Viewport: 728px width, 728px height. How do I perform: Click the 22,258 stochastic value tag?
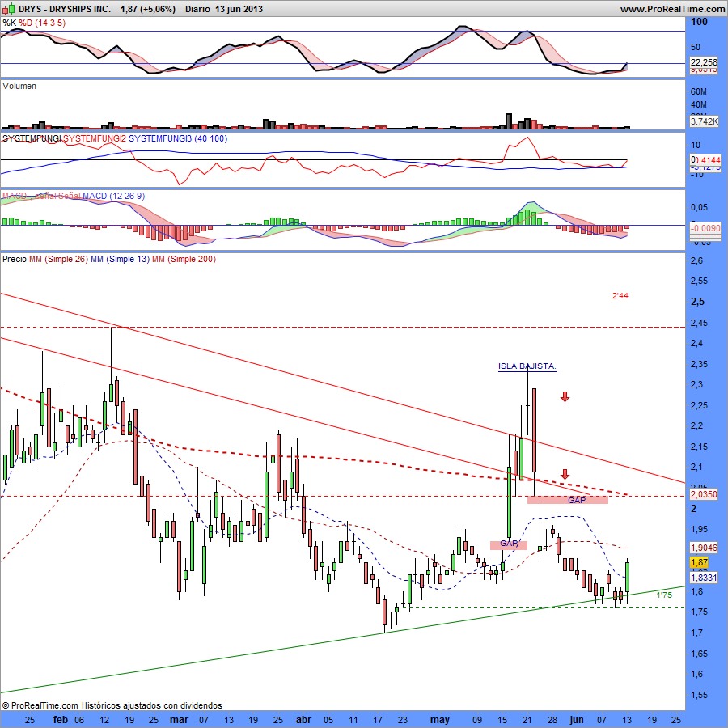pyautogui.click(x=704, y=62)
